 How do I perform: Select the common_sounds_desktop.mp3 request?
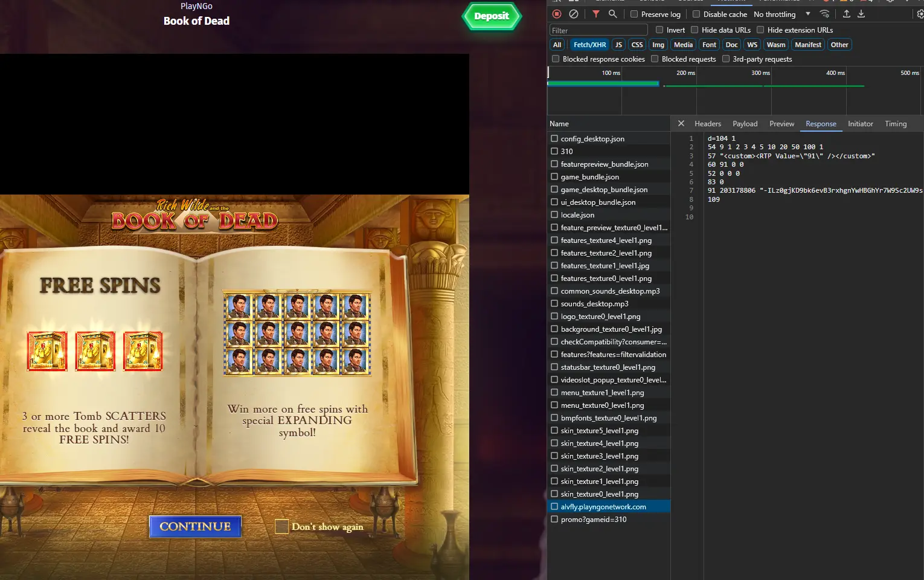tap(609, 291)
